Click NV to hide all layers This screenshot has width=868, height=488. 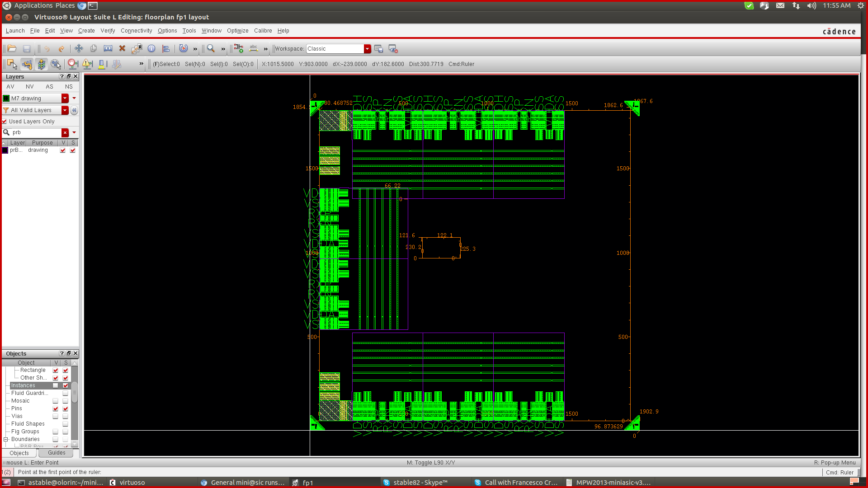pyautogui.click(x=30, y=86)
